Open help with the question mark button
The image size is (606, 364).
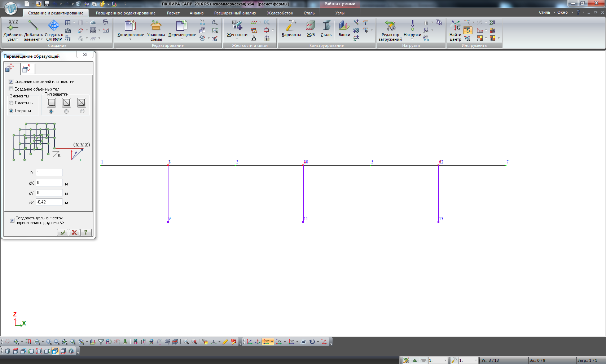tap(86, 232)
